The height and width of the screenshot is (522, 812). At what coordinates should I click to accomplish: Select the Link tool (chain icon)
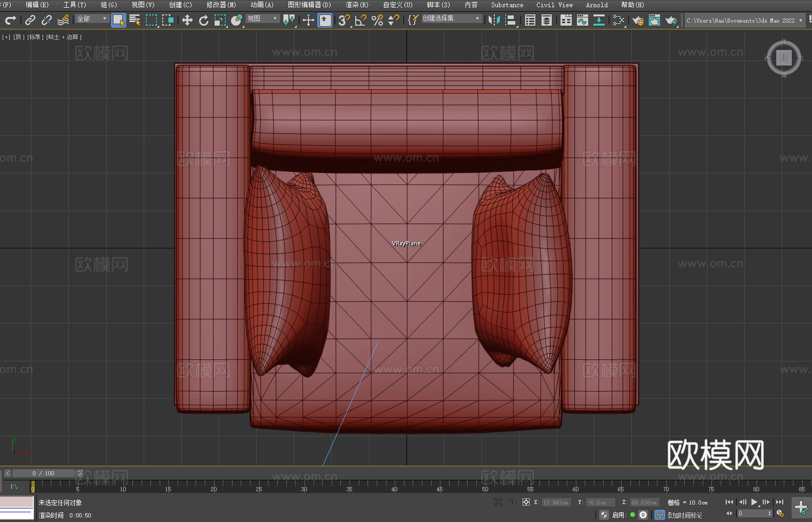pos(30,20)
